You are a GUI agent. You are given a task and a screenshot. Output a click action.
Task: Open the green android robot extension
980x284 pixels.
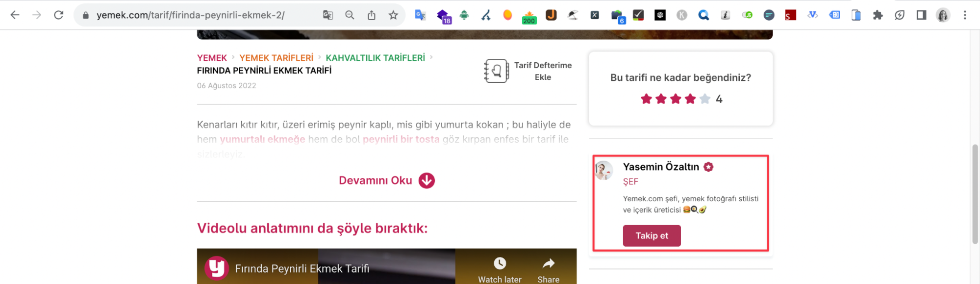pos(464,15)
